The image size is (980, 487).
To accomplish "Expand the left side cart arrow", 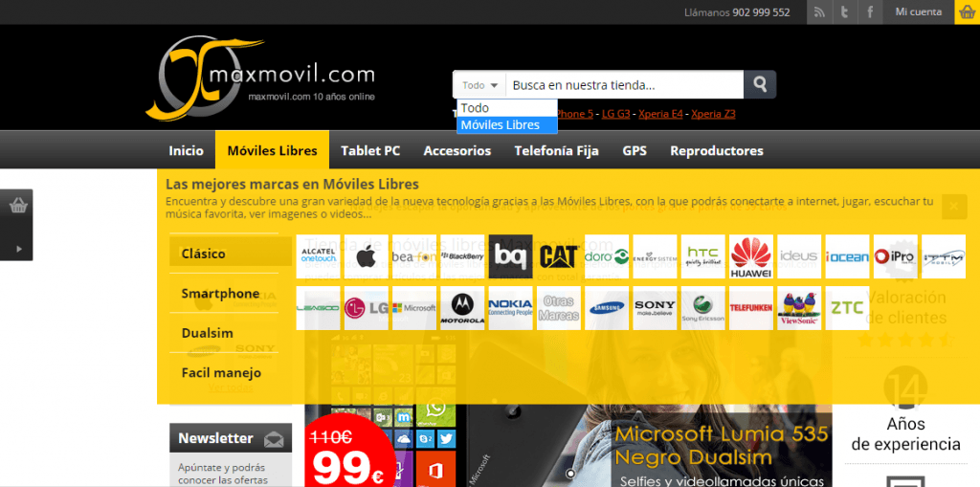I will [19, 249].
